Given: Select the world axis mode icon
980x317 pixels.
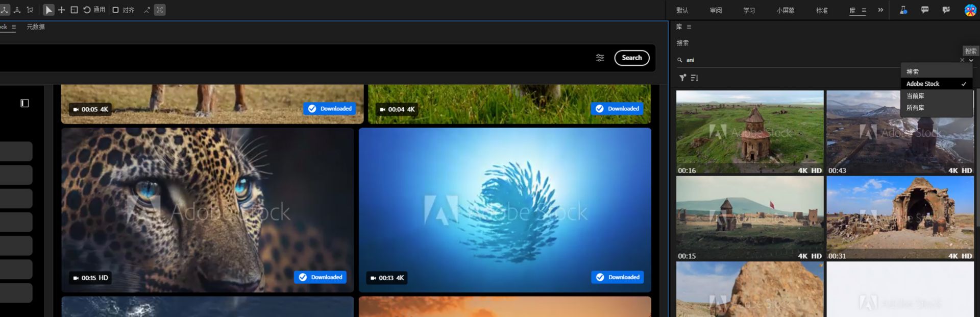Looking at the screenshot, I should pyautogui.click(x=17, y=10).
